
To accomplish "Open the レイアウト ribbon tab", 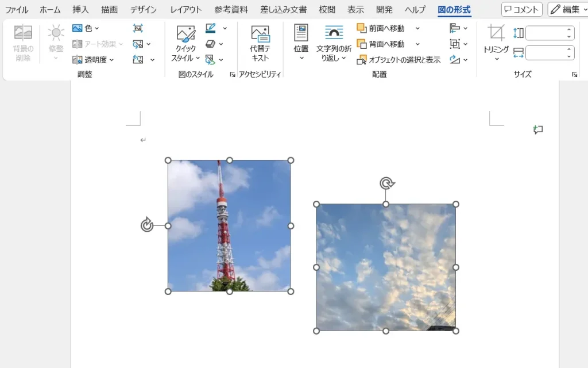I will click(185, 10).
